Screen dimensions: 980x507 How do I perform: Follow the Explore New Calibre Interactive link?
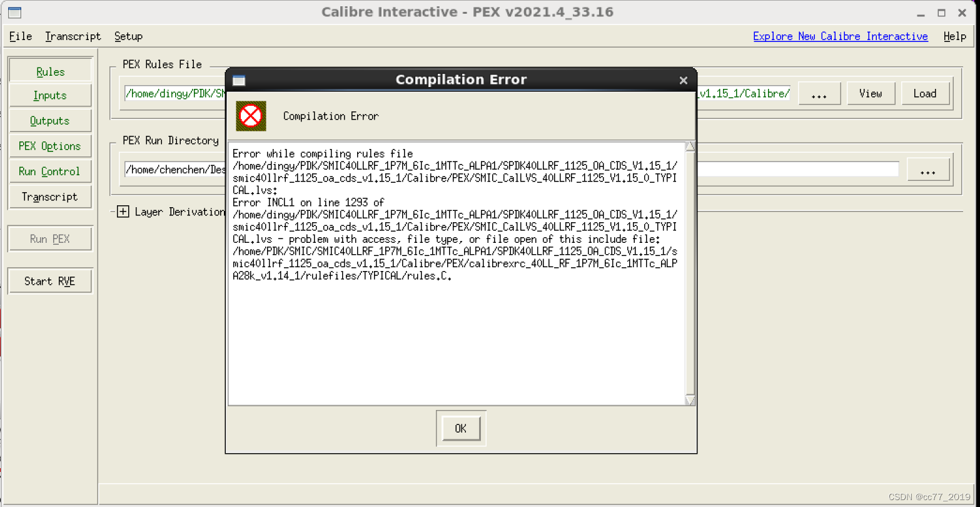pyautogui.click(x=840, y=36)
